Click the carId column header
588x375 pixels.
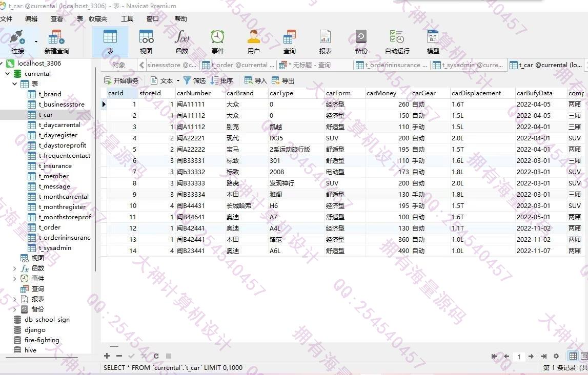click(x=122, y=93)
